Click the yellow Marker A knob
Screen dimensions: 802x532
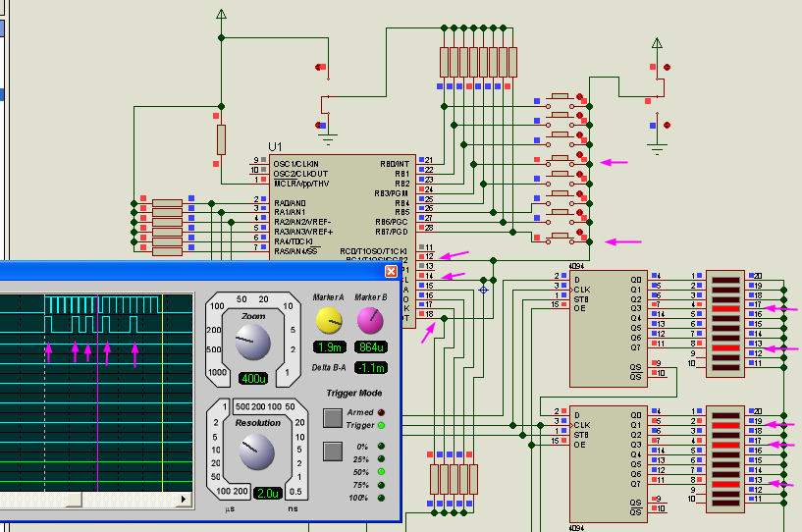[328, 320]
